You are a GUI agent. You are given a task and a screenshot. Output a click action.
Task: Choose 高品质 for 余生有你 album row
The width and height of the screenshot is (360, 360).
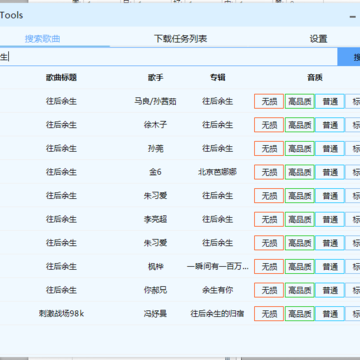pyautogui.click(x=300, y=290)
